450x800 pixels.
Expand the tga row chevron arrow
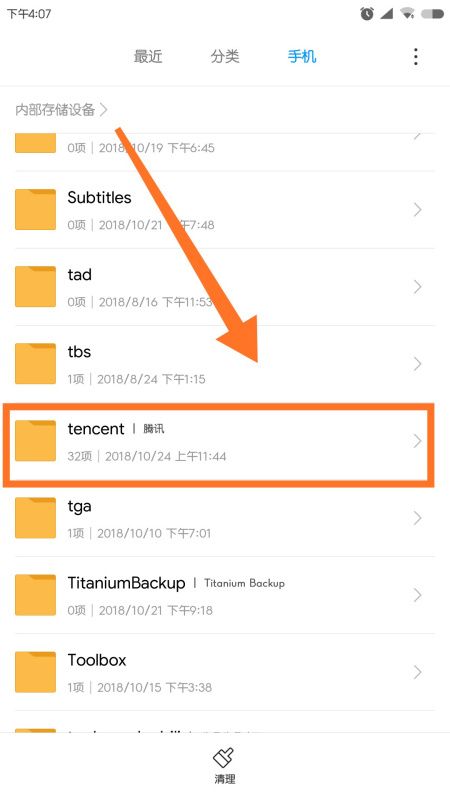(418, 518)
